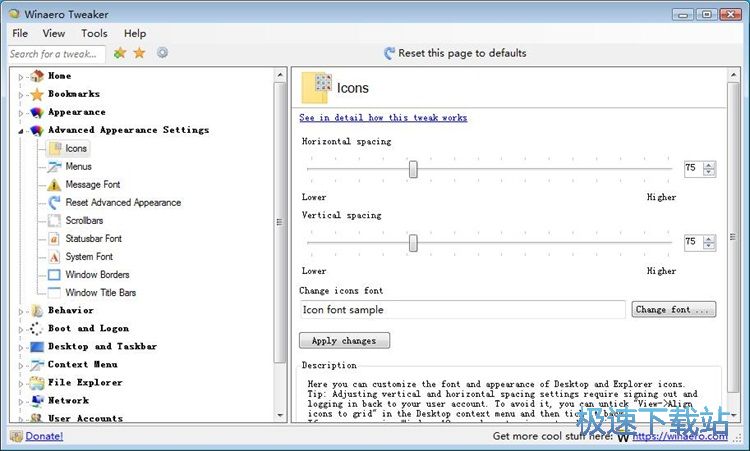Click the Donate icon in status bar

[16, 436]
